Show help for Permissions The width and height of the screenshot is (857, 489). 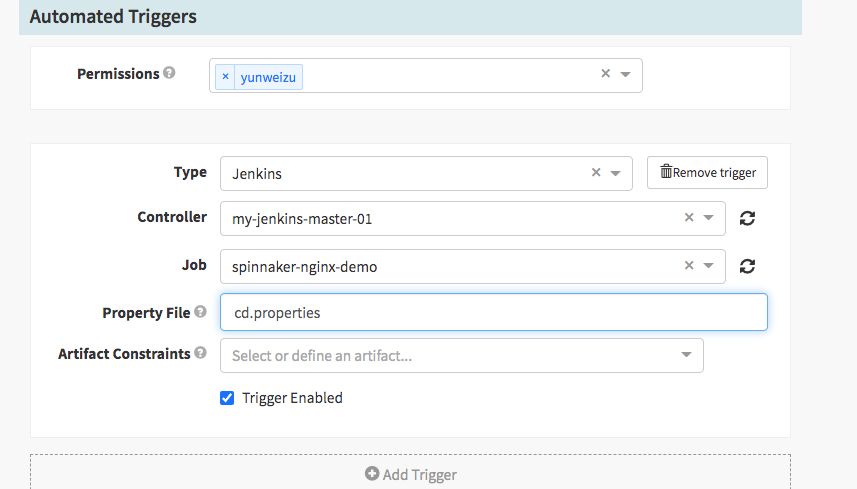(x=169, y=73)
